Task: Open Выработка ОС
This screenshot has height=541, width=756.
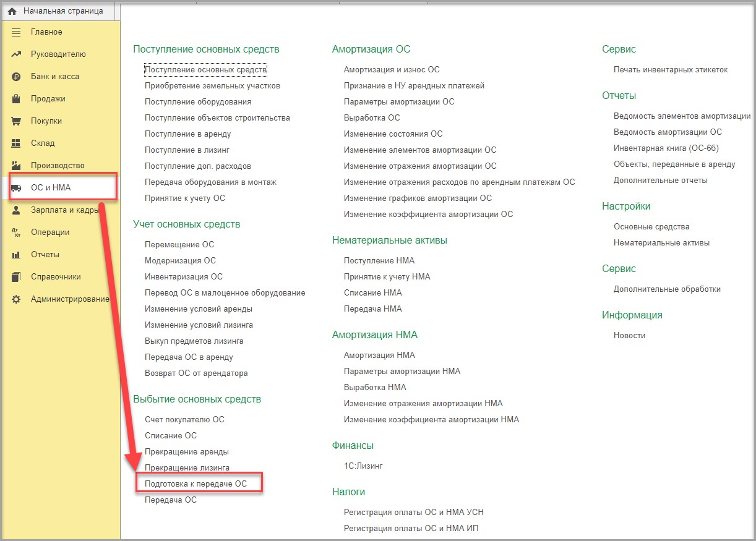Action: (372, 117)
